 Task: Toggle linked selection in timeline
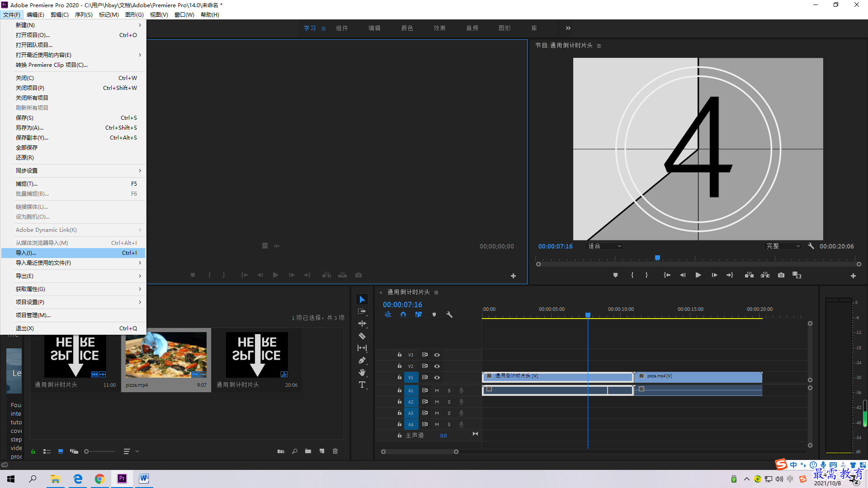click(x=419, y=314)
